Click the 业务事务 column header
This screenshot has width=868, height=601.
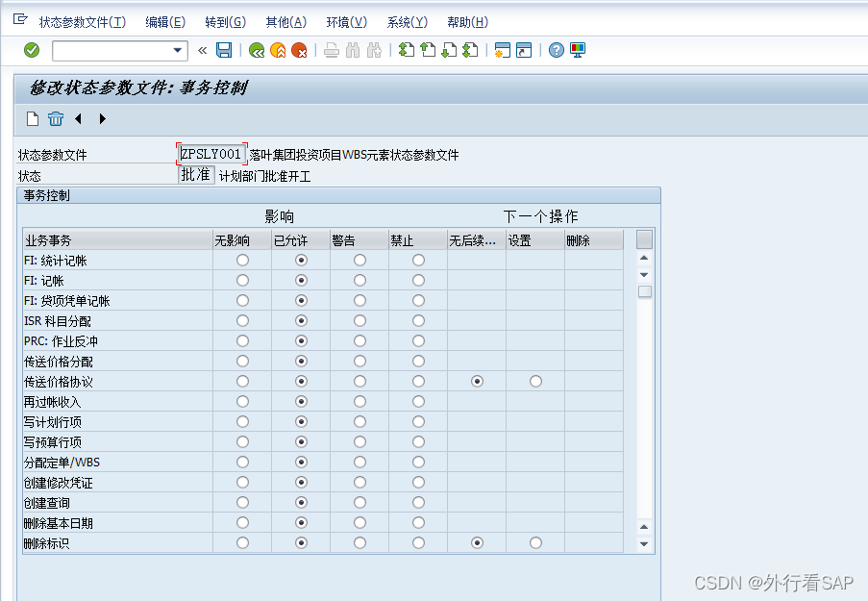118,240
